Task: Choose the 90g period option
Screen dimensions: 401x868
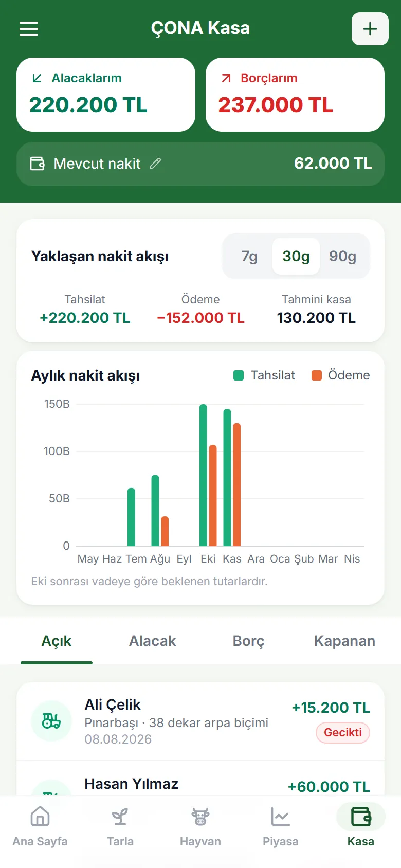Action: point(343,256)
